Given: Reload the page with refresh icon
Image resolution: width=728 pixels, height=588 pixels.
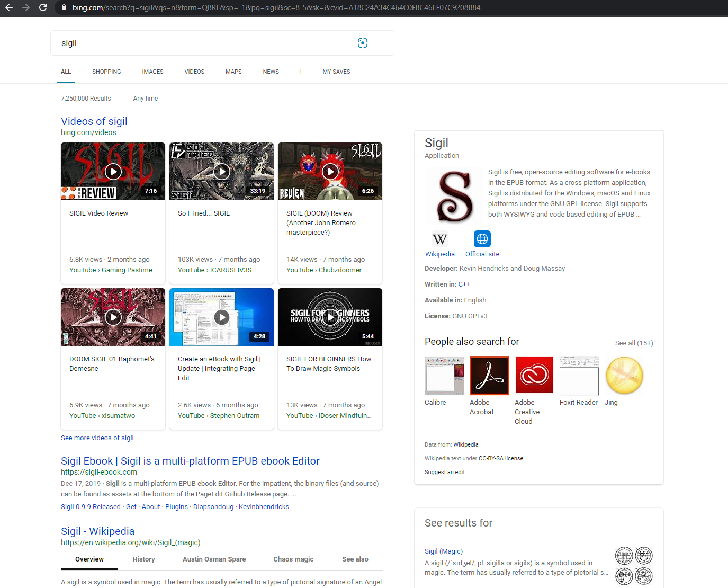Looking at the screenshot, I should (43, 7).
